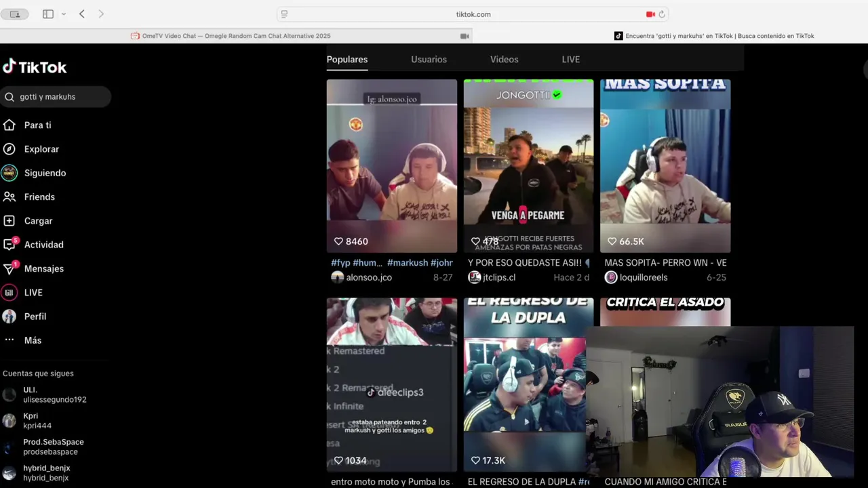This screenshot has height=488, width=868.
Task: Select the LIVE results tab
Action: point(571,60)
